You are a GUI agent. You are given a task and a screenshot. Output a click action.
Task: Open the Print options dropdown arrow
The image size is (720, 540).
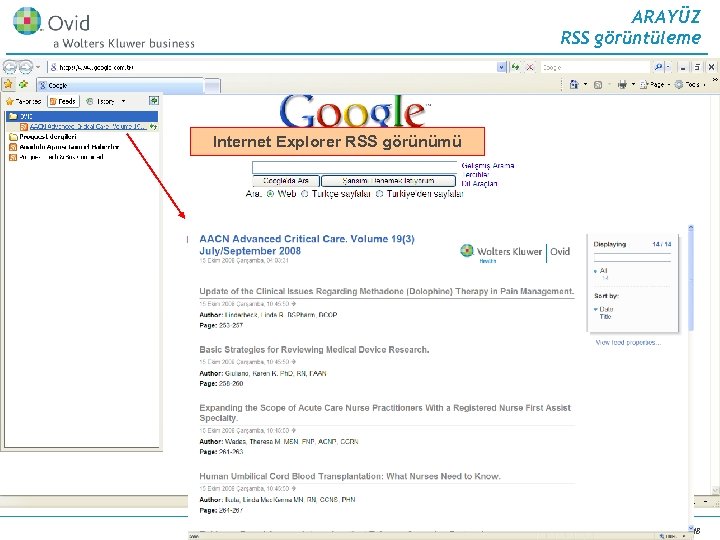(x=633, y=84)
